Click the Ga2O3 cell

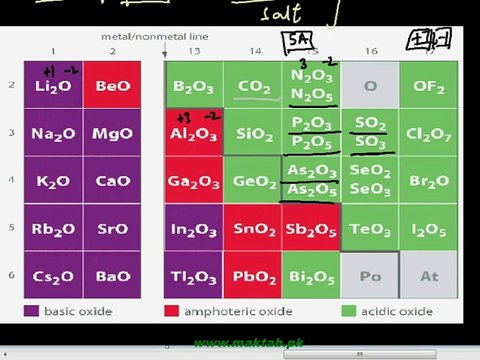tap(194, 180)
